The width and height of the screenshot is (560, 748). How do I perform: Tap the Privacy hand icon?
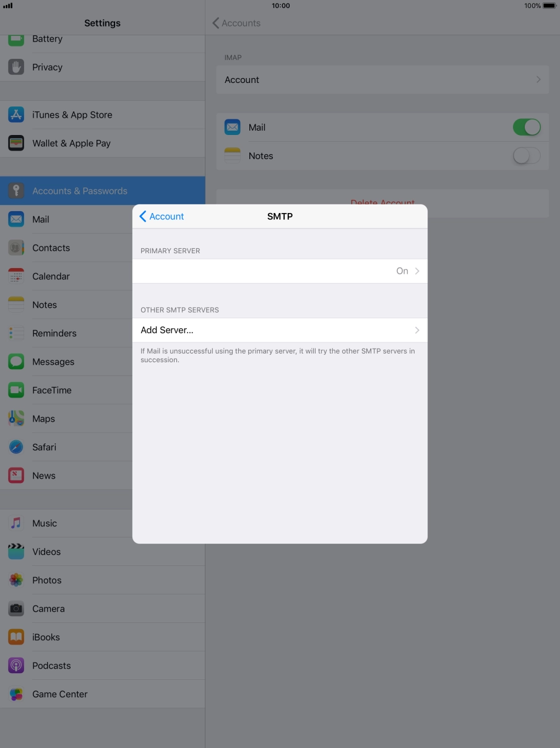(16, 67)
